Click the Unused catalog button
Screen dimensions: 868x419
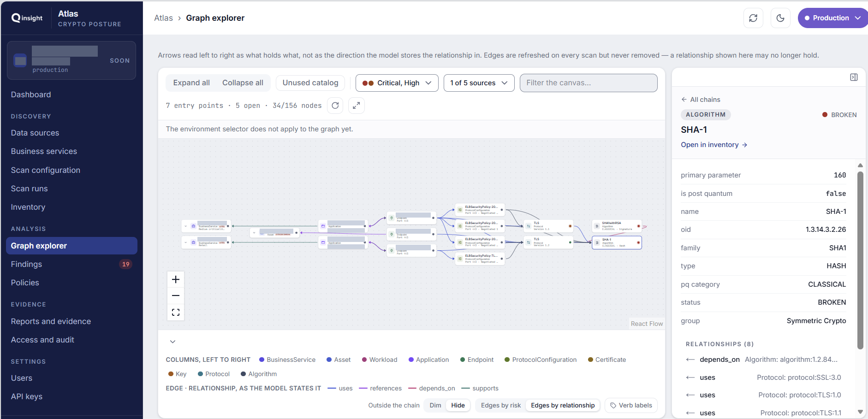tap(310, 83)
